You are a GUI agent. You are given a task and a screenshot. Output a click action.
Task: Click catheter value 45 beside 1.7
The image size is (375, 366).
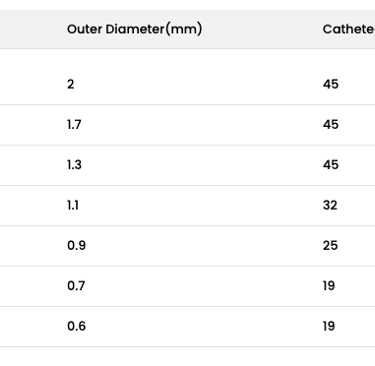(x=331, y=124)
